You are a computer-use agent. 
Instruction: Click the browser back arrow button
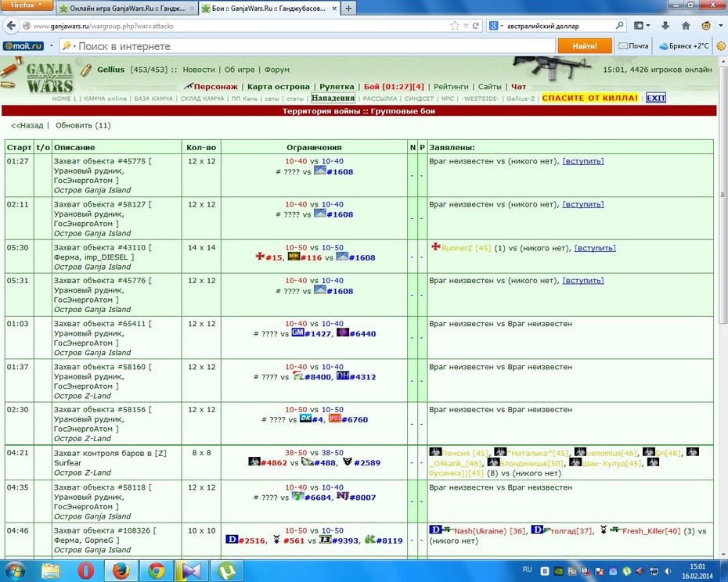click(x=11, y=26)
